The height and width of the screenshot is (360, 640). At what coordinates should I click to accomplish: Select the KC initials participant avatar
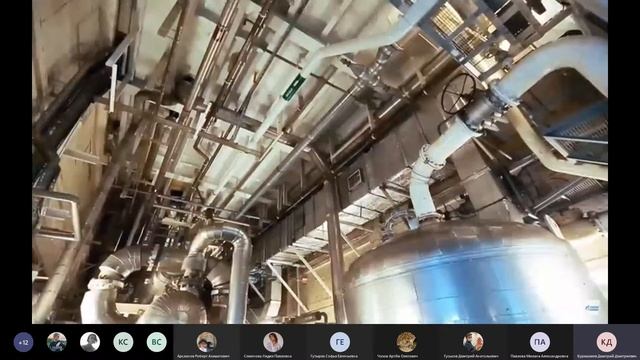(123, 342)
